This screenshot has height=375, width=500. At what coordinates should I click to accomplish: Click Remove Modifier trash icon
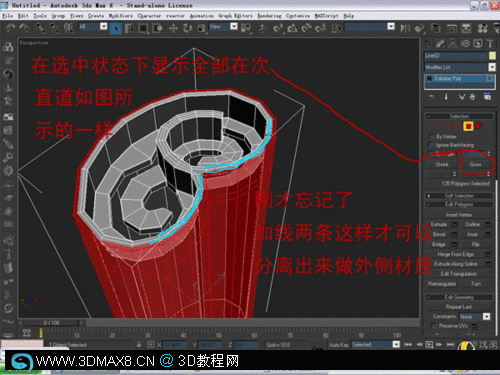[472, 97]
